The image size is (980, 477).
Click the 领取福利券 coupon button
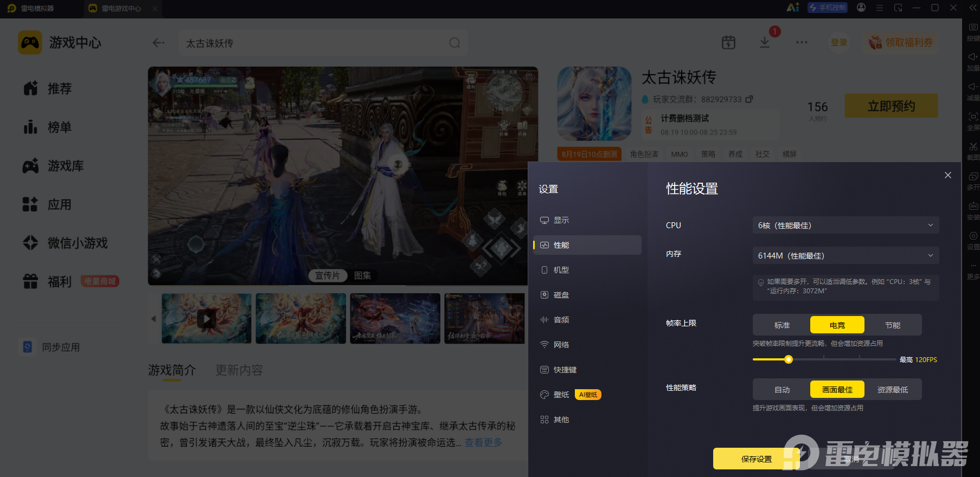pyautogui.click(x=901, y=42)
